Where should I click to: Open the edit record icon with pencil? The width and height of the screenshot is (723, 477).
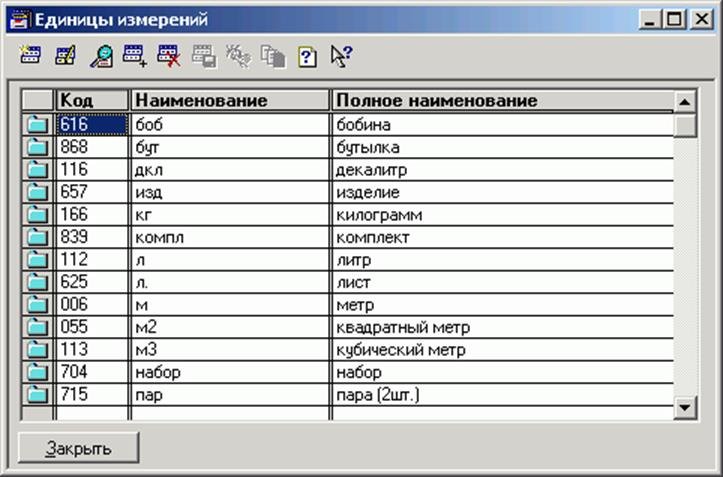[65, 56]
